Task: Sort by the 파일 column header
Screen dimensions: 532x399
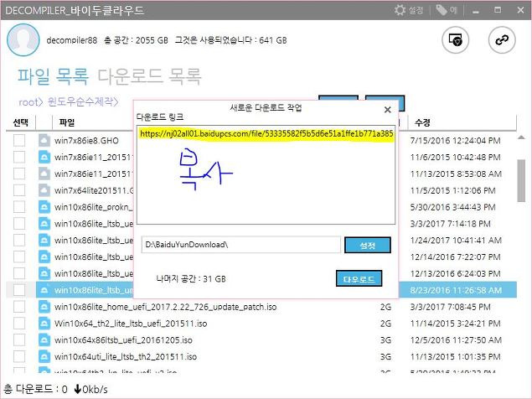Action: click(67, 122)
